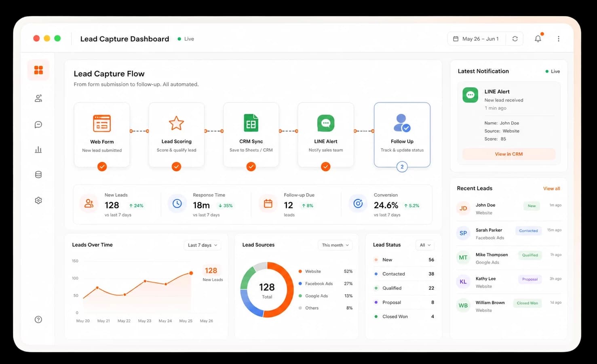Screen dimensions: 597x364
Task: Select the Qualified row in Lead Status
Action: tap(404, 288)
